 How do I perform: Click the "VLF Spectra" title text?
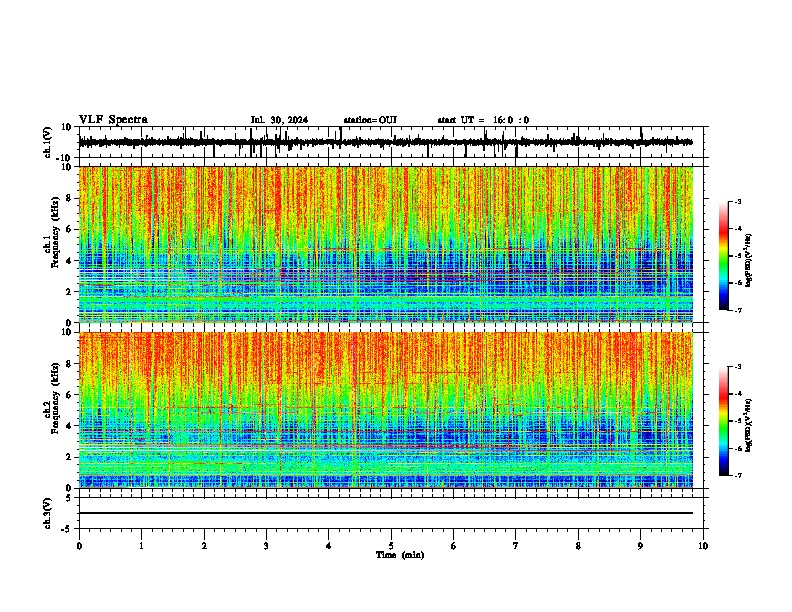tap(113, 120)
